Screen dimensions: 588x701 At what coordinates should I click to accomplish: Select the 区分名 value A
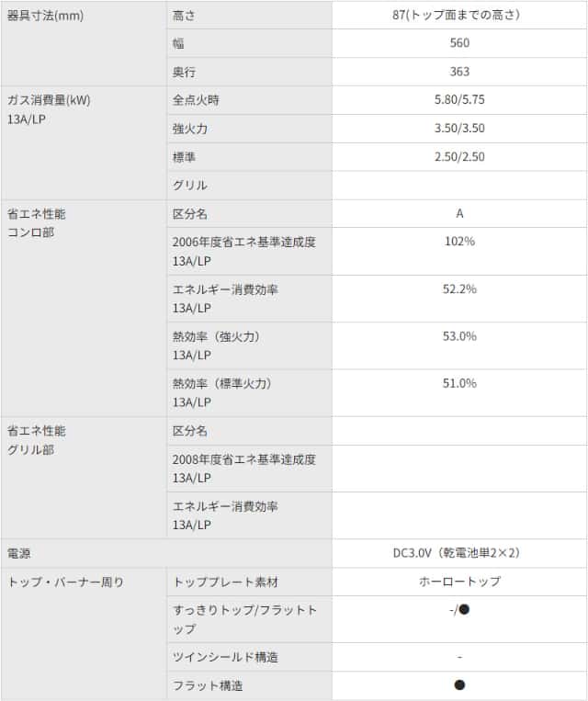point(459,213)
